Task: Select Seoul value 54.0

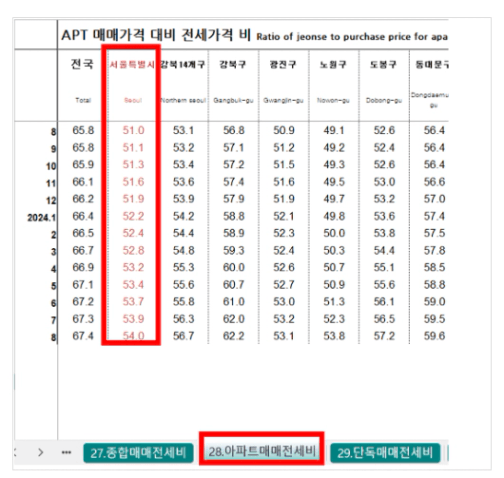Action: (133, 335)
